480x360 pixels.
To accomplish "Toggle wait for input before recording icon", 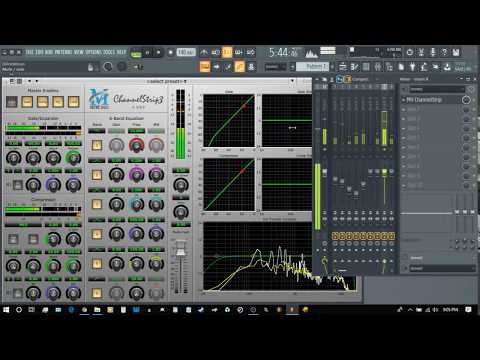I will [x=216, y=52].
